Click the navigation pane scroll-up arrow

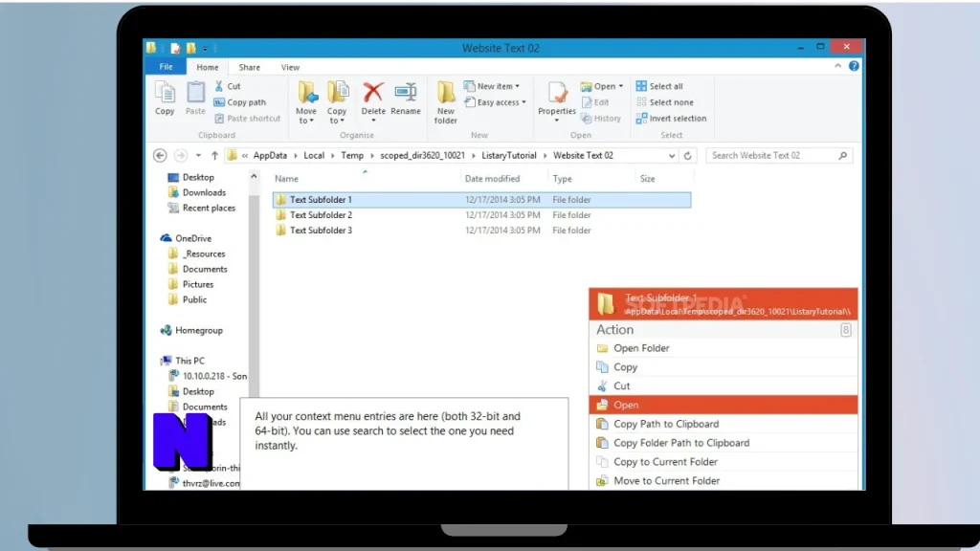254,177
